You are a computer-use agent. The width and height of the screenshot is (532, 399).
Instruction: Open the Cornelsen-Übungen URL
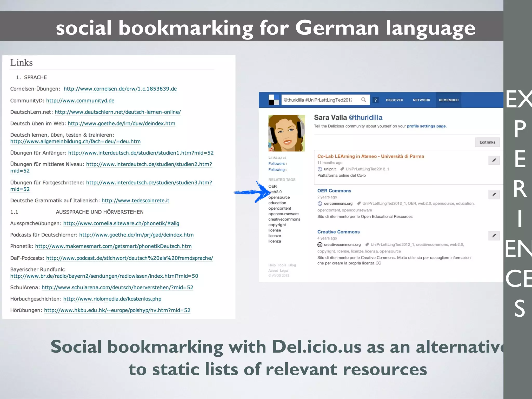(120, 89)
